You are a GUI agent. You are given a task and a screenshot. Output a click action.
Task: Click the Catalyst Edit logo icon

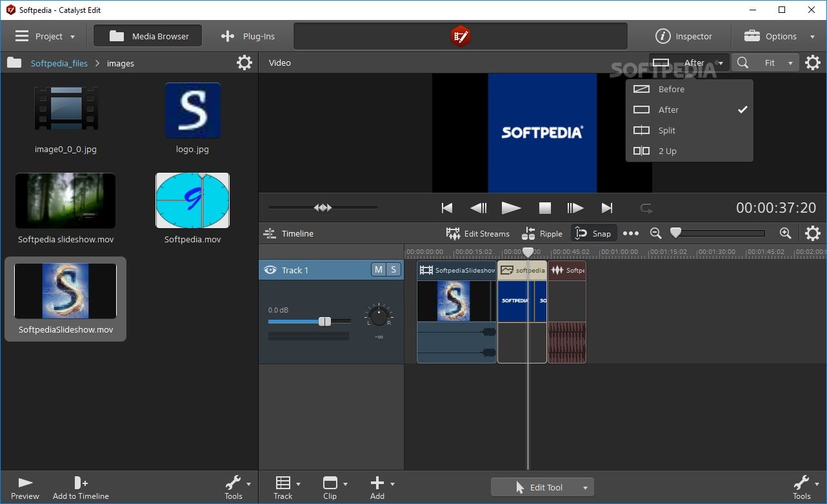pyautogui.click(x=460, y=36)
